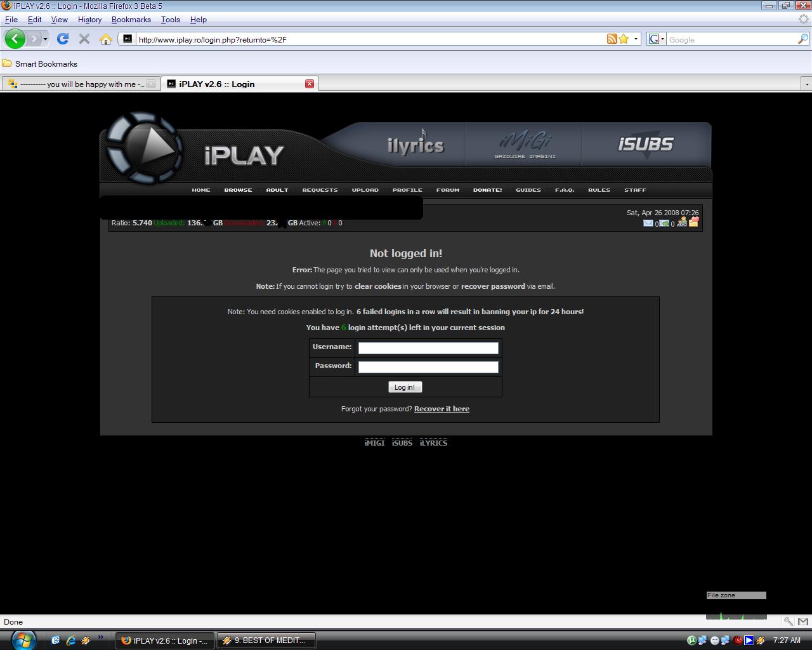Click the URL address field
Screen dimensions: 812x650
tap(370, 39)
